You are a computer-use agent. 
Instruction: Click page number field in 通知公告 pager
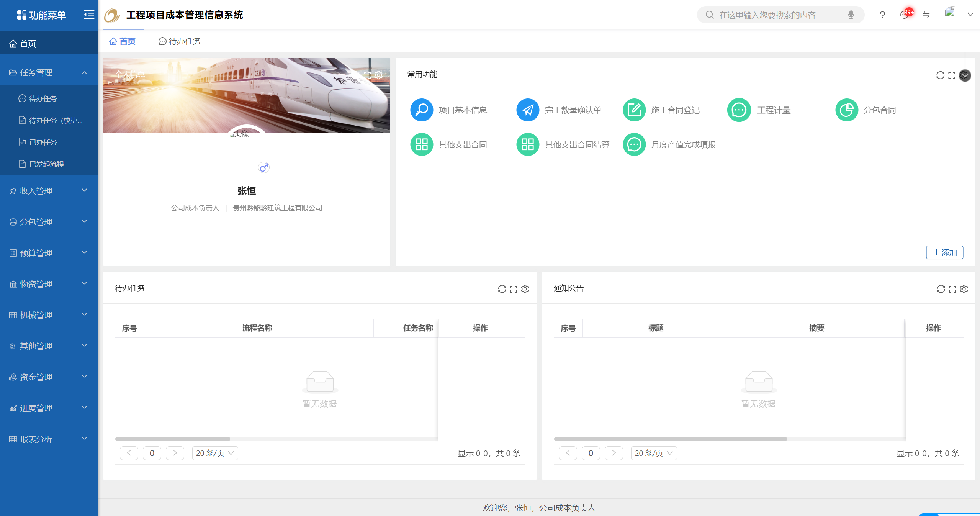(591, 453)
